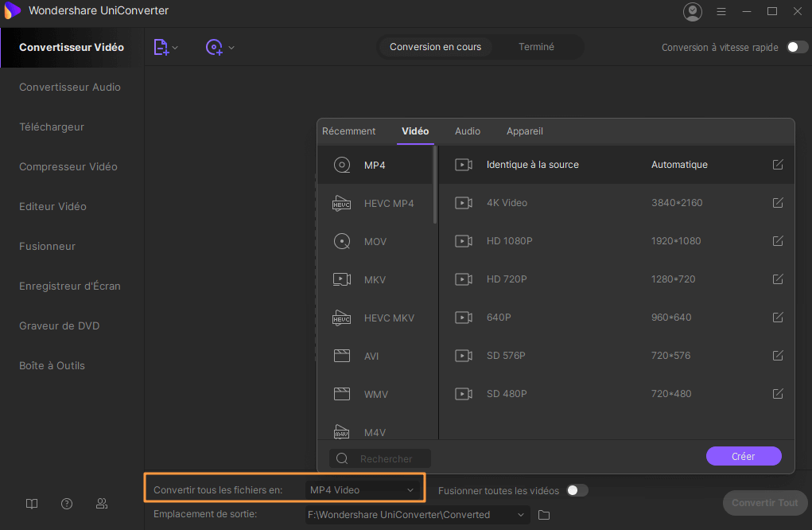Viewport: 812px width, 530px height.
Task: Select the HEVC MKV format
Action: coord(375,318)
